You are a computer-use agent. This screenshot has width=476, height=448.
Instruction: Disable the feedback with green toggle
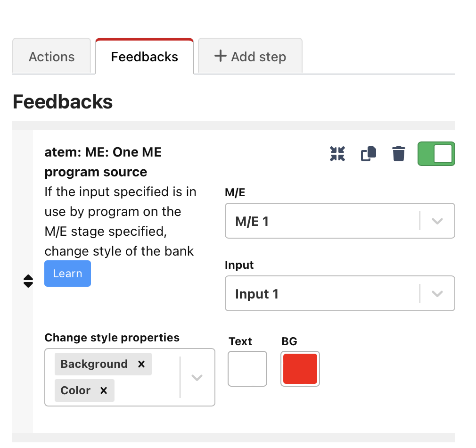(x=436, y=153)
